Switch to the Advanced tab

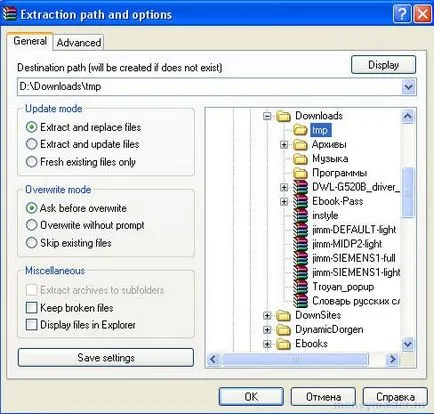coord(79,43)
